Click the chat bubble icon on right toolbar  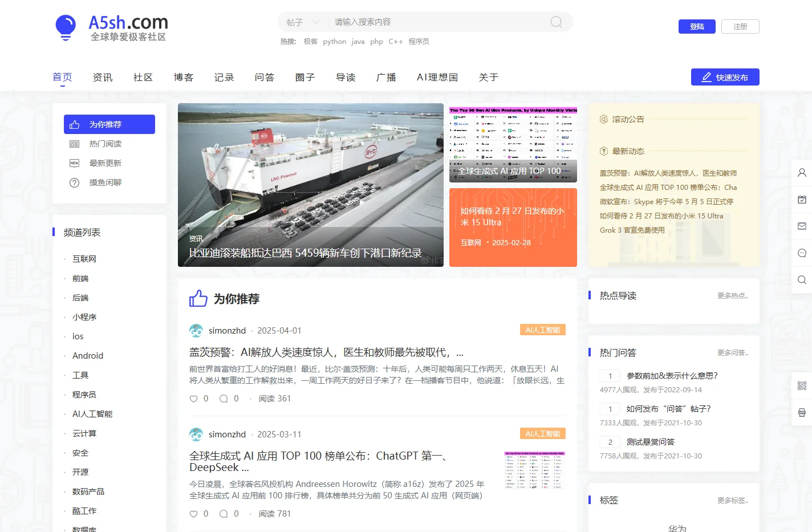coord(802,253)
